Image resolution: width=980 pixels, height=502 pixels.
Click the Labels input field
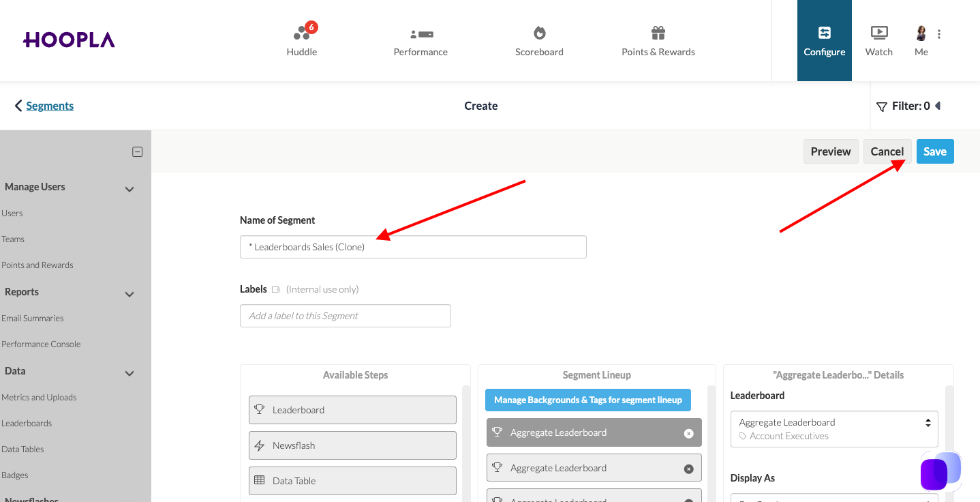coord(346,316)
